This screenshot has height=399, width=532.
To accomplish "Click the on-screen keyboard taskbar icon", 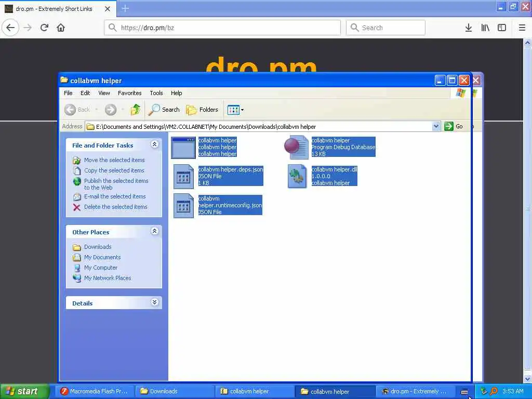I will pos(464,392).
